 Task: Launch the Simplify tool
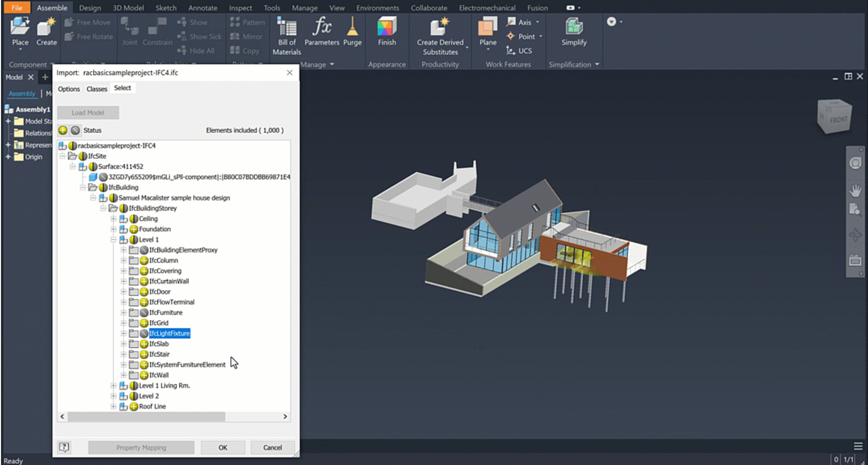point(574,32)
